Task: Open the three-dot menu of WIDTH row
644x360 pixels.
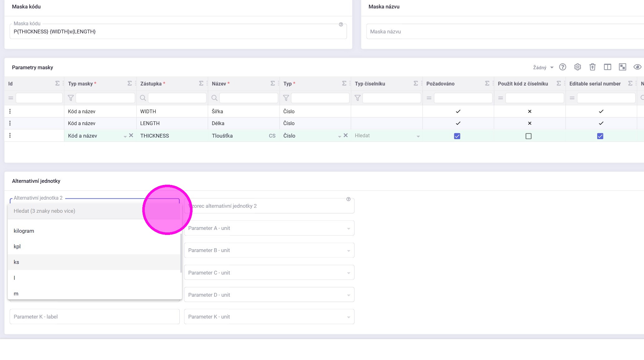Action: pyautogui.click(x=10, y=111)
